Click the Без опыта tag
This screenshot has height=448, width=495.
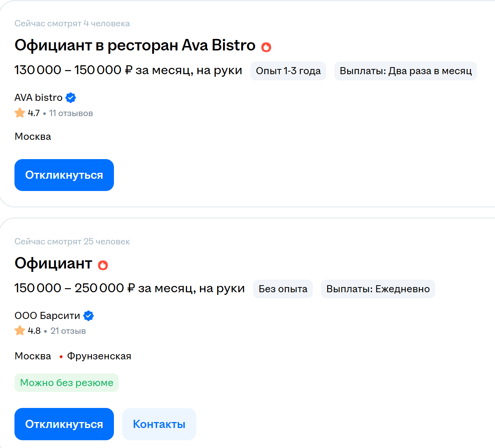pos(283,289)
